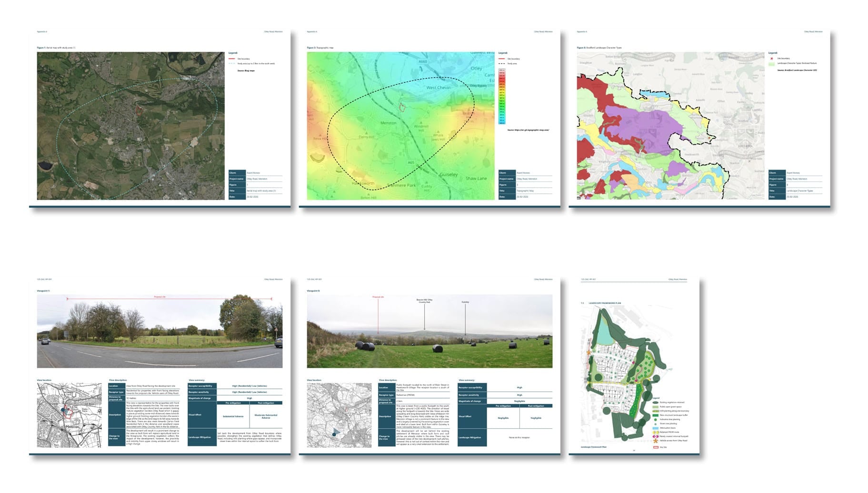Click the red site boundary legend line on aerial page
This screenshot has height=493, width=868.
point(232,59)
